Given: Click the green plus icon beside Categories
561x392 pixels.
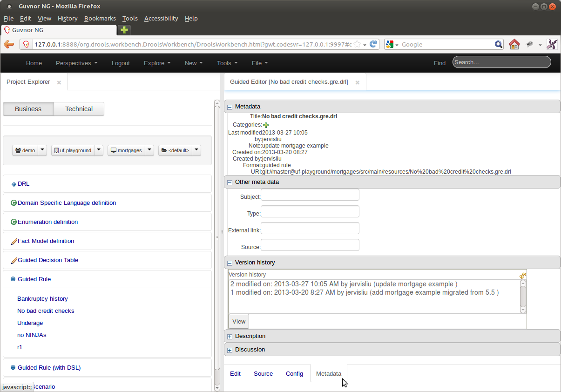Looking at the screenshot, I should 266,125.
